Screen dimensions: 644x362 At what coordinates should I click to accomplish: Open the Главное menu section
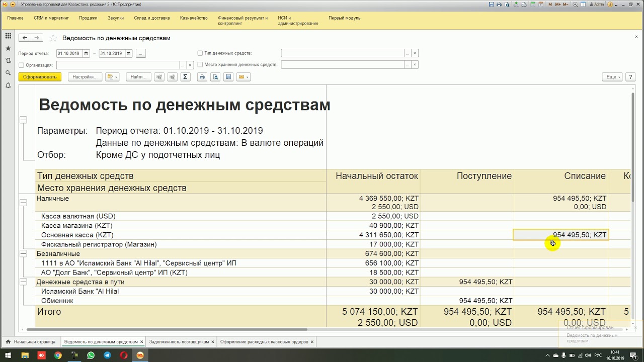pos(15,18)
